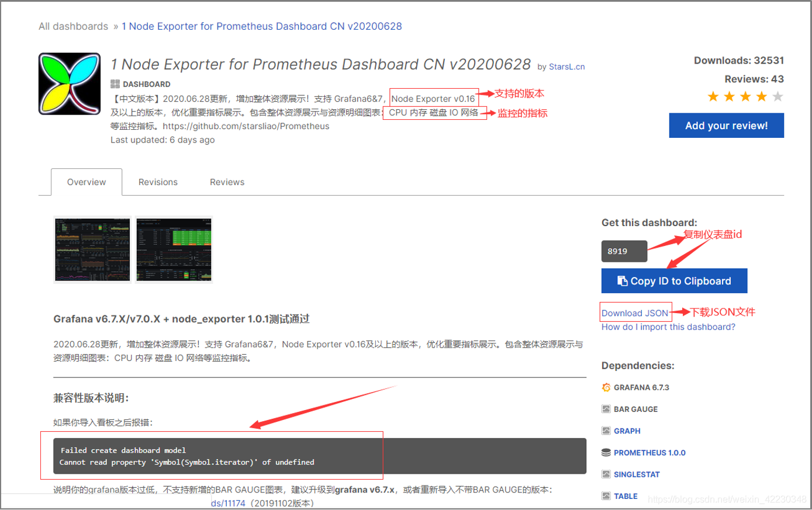Image resolution: width=812 pixels, height=510 pixels.
Task: Open the dashboard name breadcrumb link
Action: point(262,26)
